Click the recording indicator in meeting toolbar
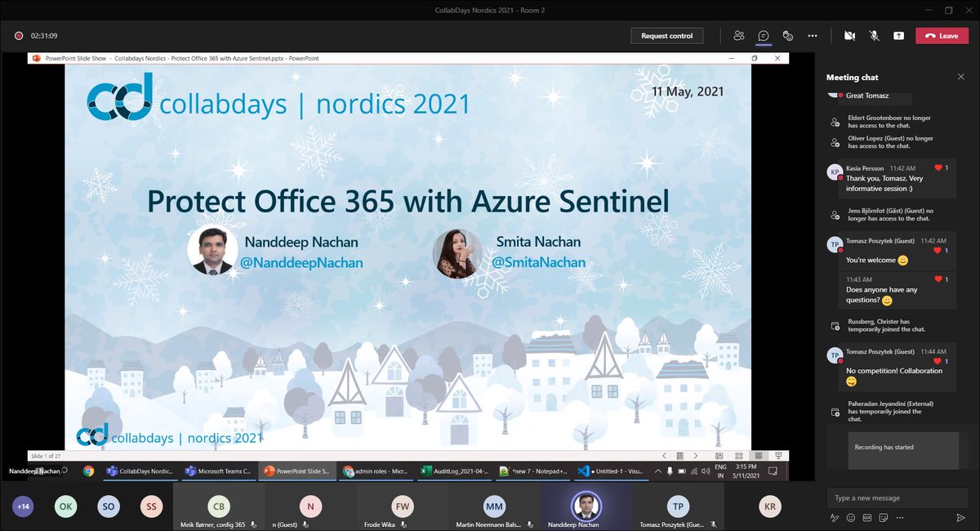Image resolution: width=980 pixels, height=531 pixels. [x=18, y=36]
